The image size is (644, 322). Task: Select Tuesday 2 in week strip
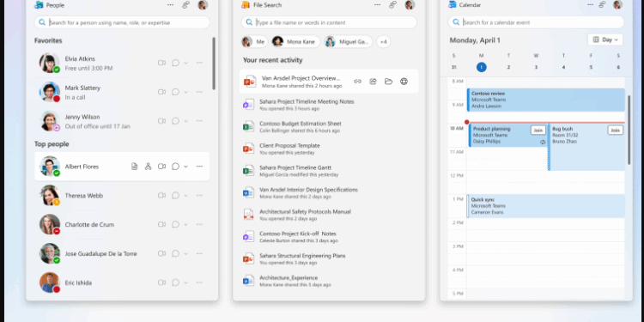click(x=508, y=67)
